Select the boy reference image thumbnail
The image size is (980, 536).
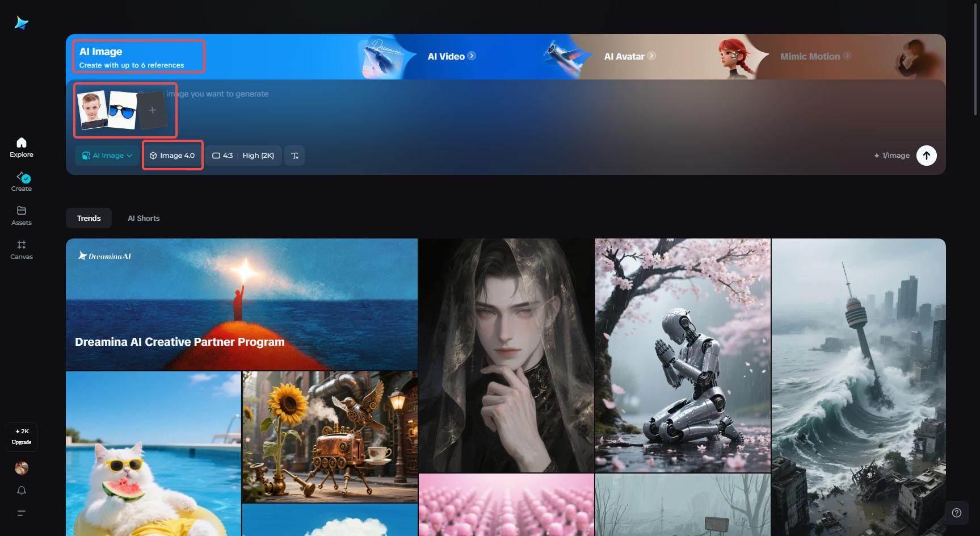(x=92, y=109)
